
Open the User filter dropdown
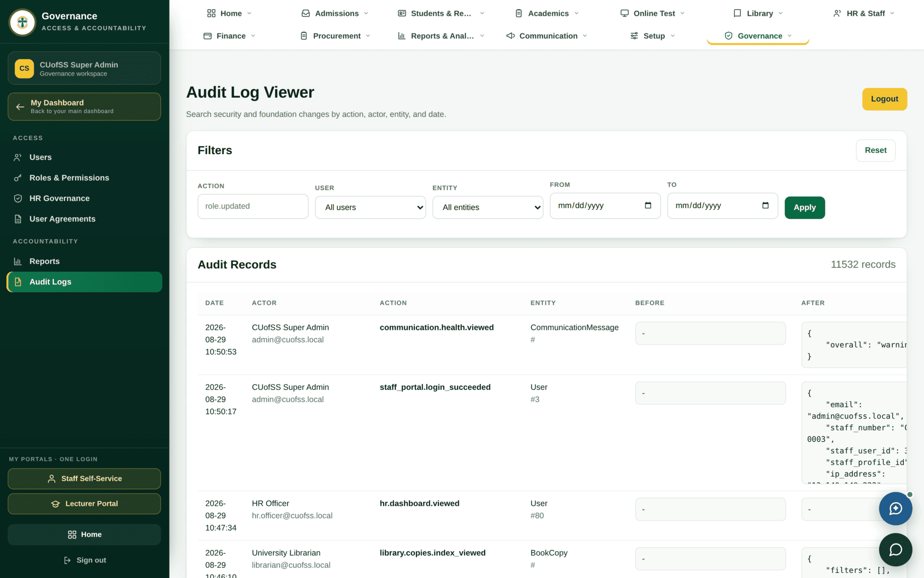coord(370,208)
